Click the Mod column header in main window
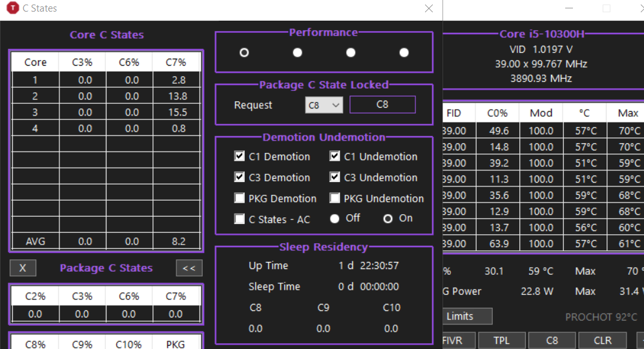 point(541,113)
